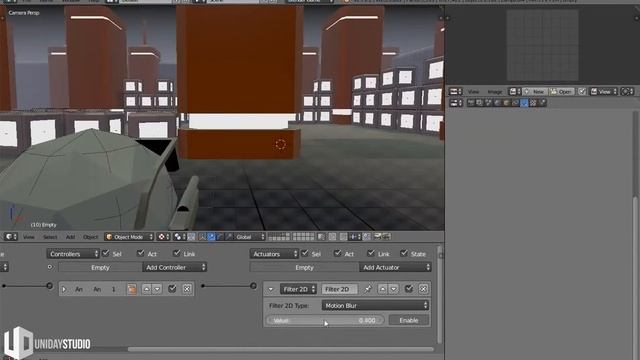The height and width of the screenshot is (360, 640).
Task: Click the OpenGL render animation icon
Action: (x=386, y=237)
